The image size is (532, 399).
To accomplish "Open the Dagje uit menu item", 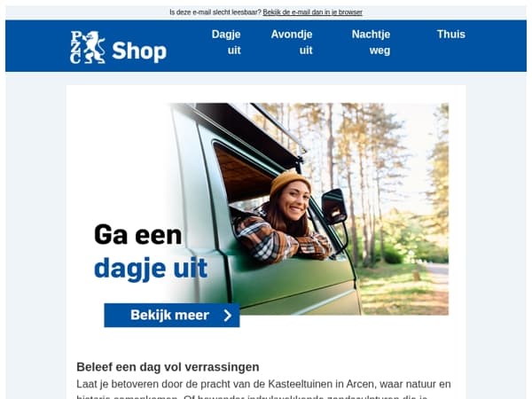I will (x=226, y=42).
